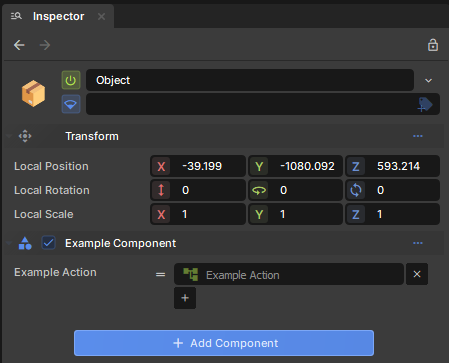Click the Example Action graph icon
Viewport: 449px width, 363px height.
tap(190, 275)
